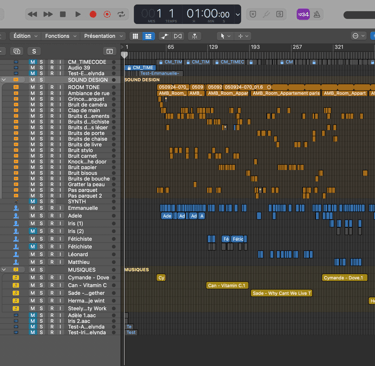The height and width of the screenshot is (366, 375).
Task: Unmute the CM_TIMECODE track
Action: point(33,62)
